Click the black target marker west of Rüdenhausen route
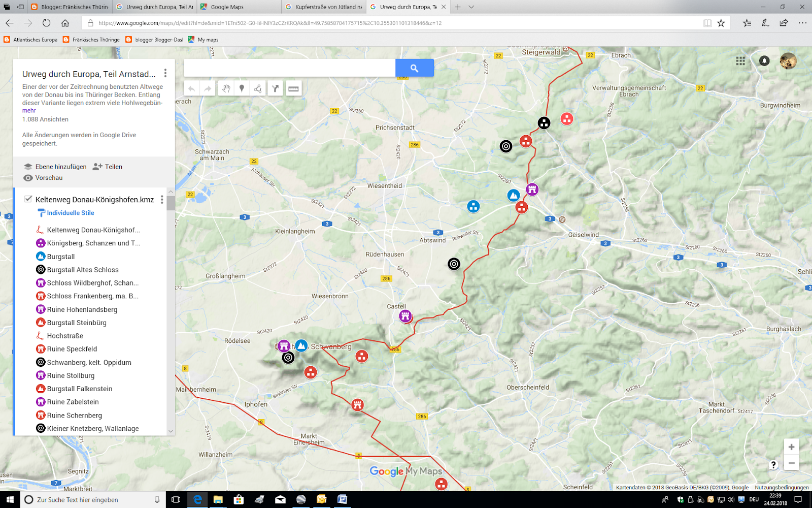Image resolution: width=812 pixels, height=508 pixels. 454,264
